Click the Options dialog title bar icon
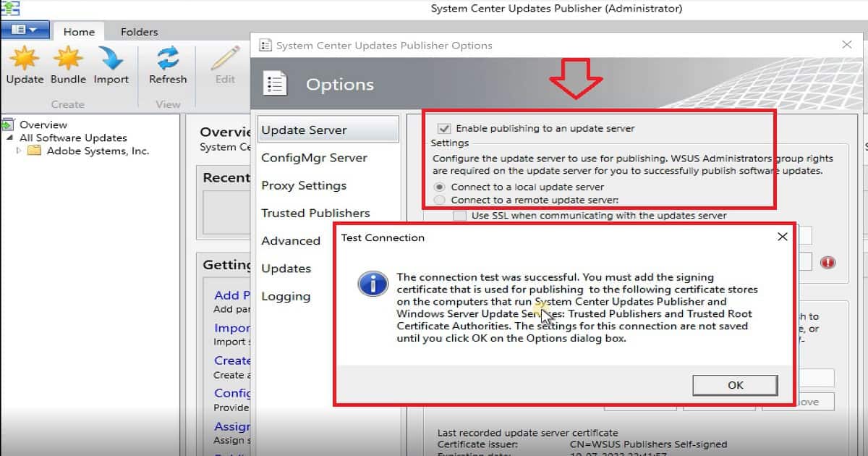Viewport: 868px width, 456px height. pyautogui.click(x=265, y=45)
